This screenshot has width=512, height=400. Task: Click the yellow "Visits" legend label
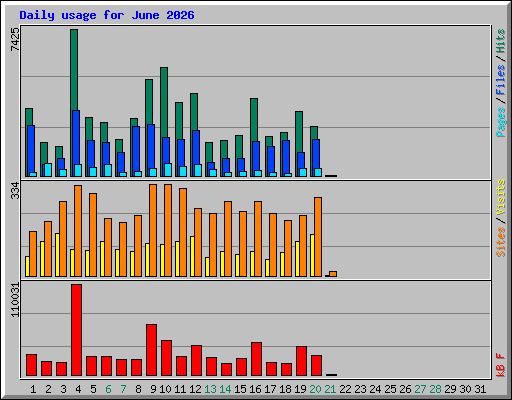click(500, 197)
